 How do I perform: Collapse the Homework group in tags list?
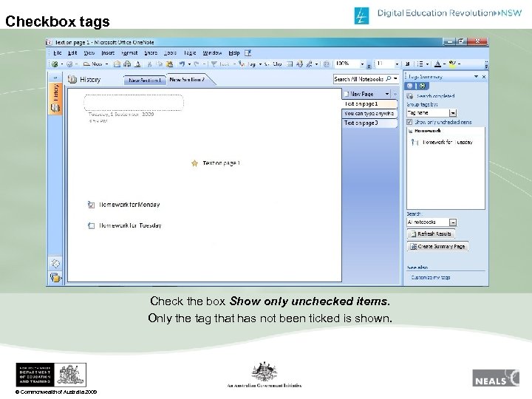click(x=410, y=131)
